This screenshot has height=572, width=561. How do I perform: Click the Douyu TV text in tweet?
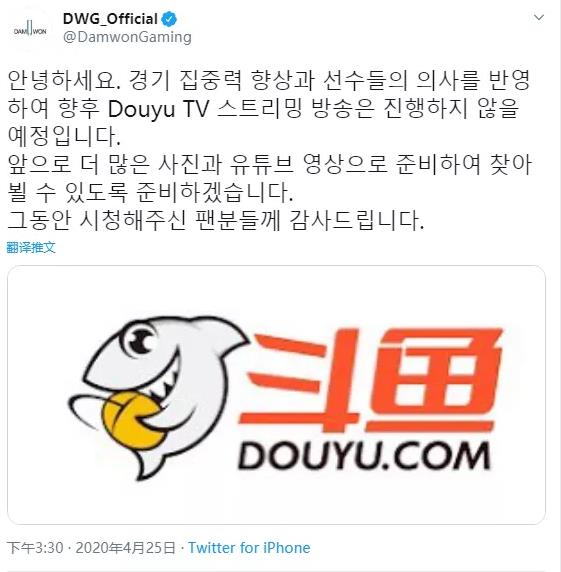point(159,108)
